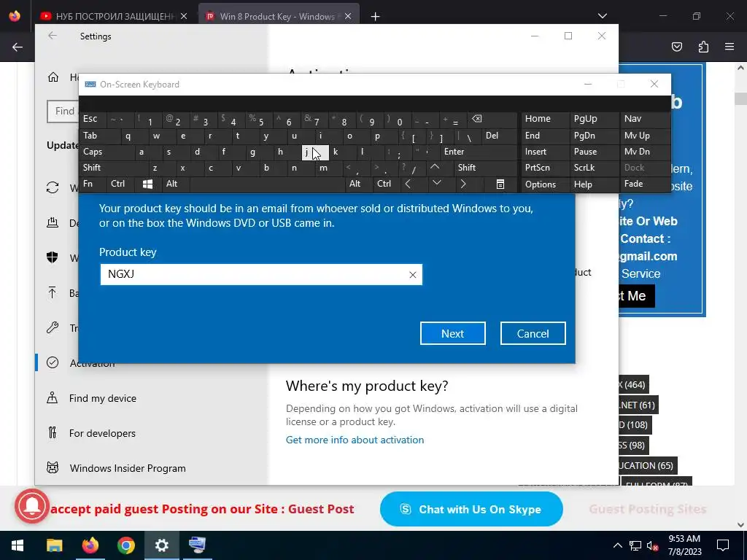Click the Windows Insider Program icon
This screenshot has height=560, width=747.
tap(53, 467)
